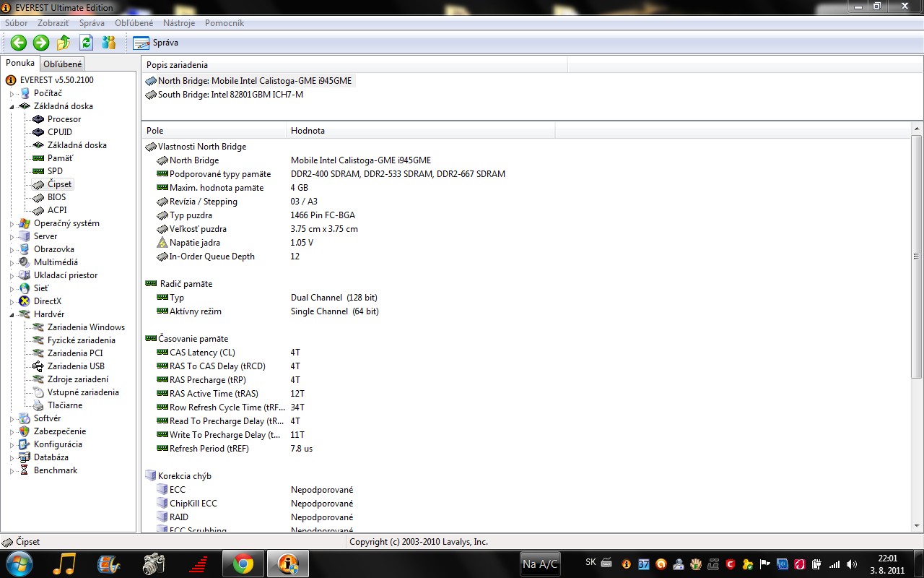Click the green Back arrow button
This screenshot has width=924, height=578.
point(19,43)
